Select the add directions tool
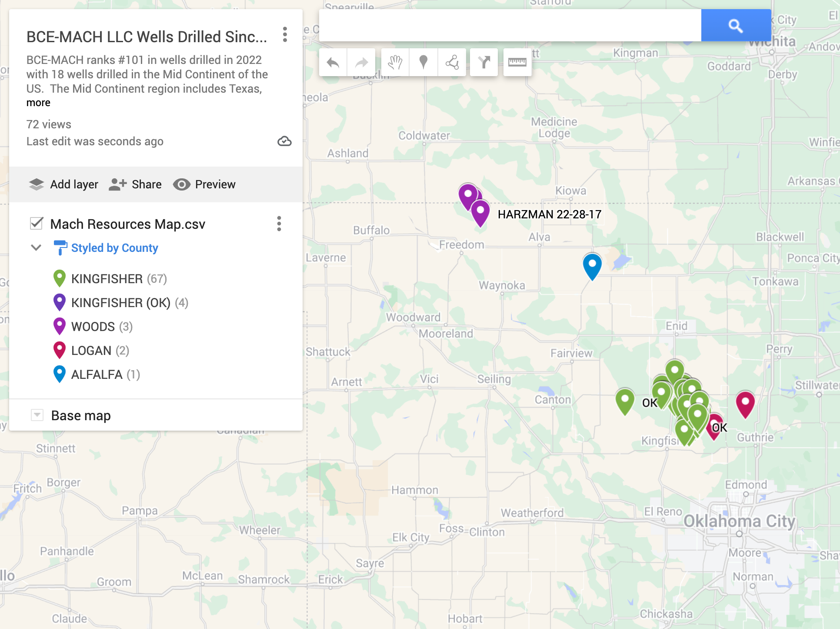This screenshot has height=629, width=840. click(484, 63)
